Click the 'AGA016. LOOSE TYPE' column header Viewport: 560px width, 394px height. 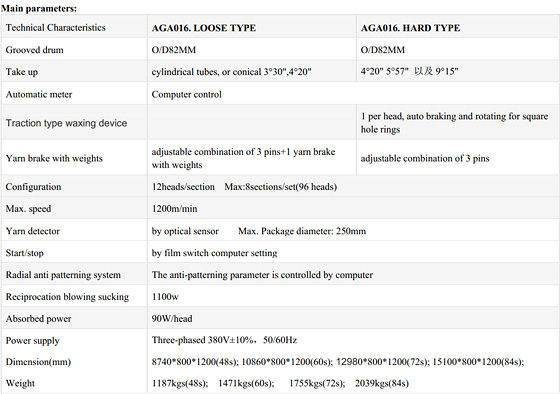tap(204, 28)
